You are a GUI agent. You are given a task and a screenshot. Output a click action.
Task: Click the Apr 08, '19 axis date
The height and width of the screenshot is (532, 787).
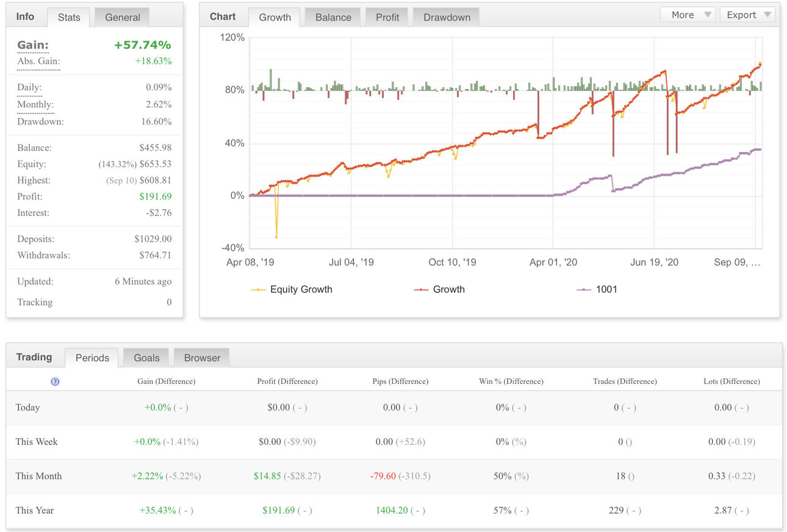click(250, 262)
